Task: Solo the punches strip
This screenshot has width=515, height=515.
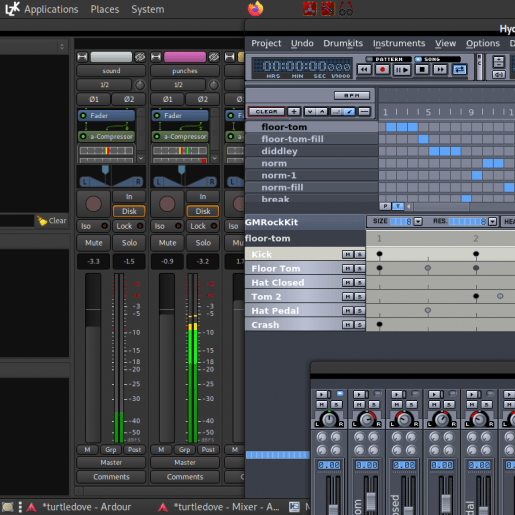Action: tap(203, 243)
